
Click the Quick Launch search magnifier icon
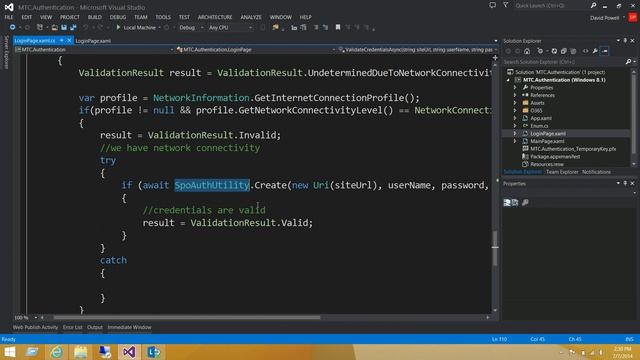(593, 5)
